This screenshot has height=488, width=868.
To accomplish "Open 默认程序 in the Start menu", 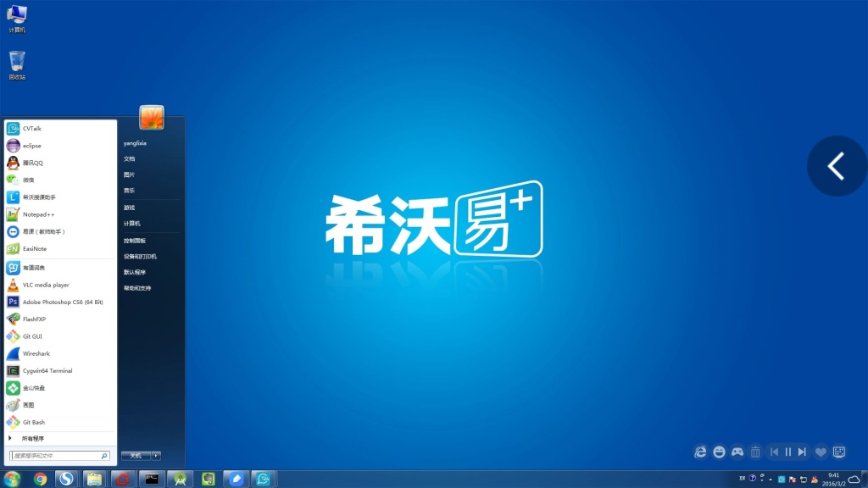I will pyautogui.click(x=135, y=272).
